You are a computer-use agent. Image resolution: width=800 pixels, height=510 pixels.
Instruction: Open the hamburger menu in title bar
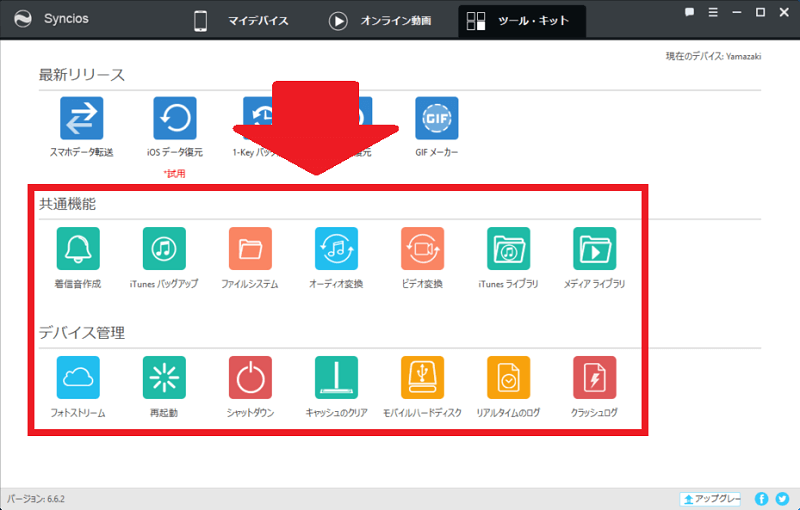[x=713, y=12]
